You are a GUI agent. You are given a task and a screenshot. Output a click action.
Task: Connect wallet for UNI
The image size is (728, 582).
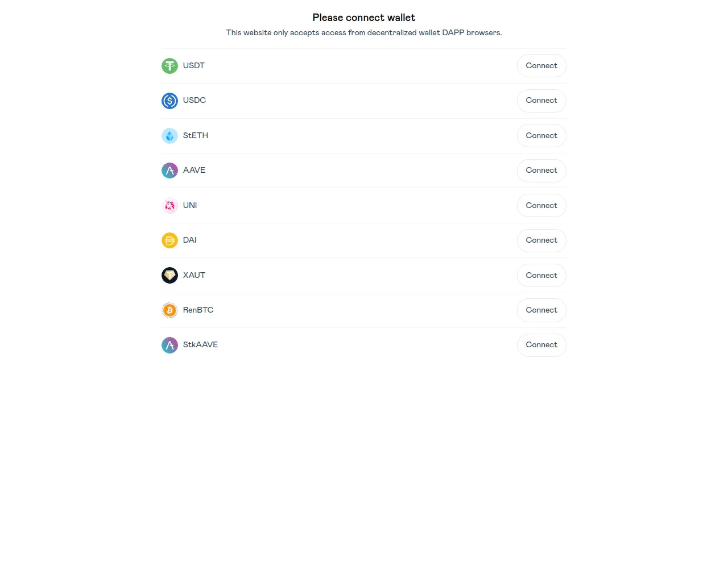(541, 206)
